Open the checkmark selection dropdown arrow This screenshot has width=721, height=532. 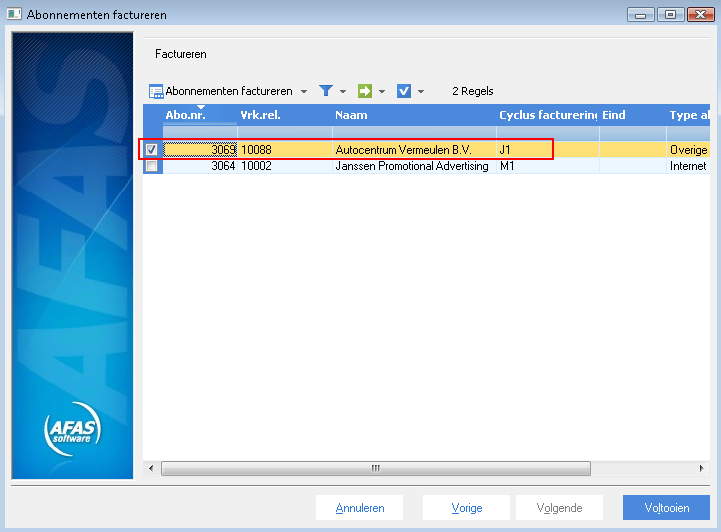coord(421,92)
